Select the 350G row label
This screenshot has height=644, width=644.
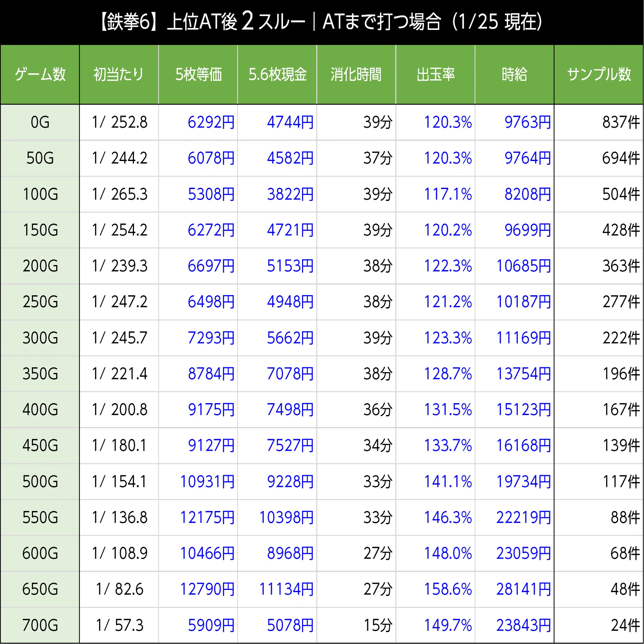(40, 374)
